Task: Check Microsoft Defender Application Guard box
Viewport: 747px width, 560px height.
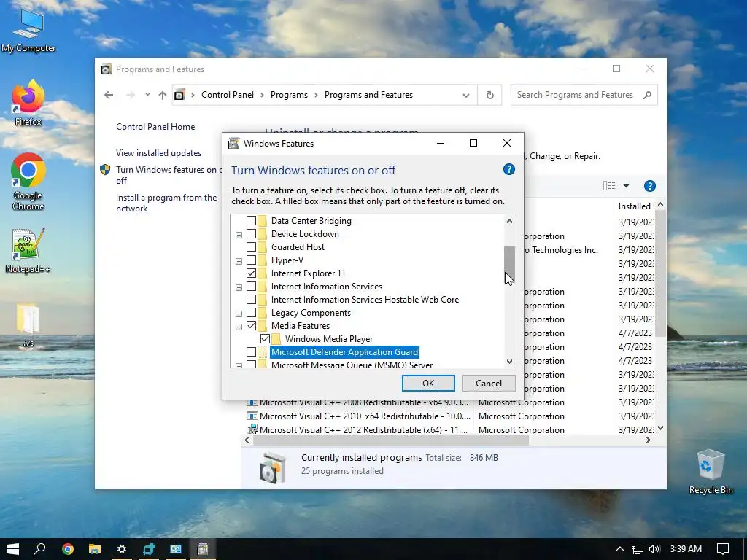Action: coord(251,352)
